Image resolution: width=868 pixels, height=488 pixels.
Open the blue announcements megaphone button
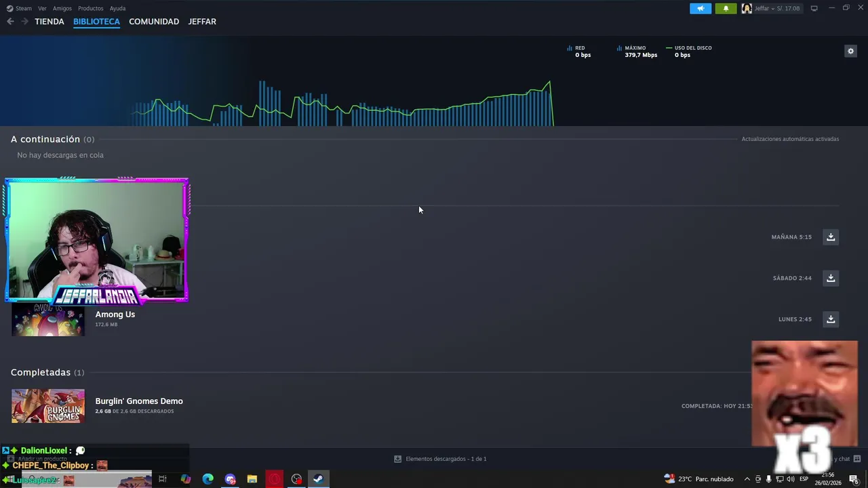tap(701, 8)
